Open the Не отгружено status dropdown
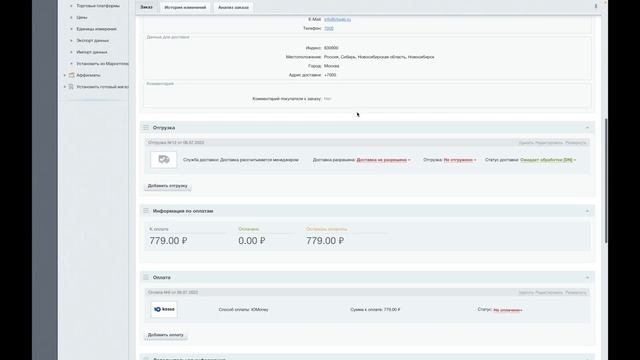 coord(460,160)
